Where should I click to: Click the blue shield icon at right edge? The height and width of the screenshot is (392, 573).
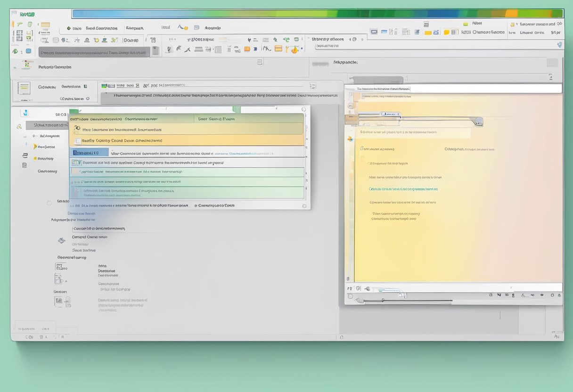(x=559, y=45)
